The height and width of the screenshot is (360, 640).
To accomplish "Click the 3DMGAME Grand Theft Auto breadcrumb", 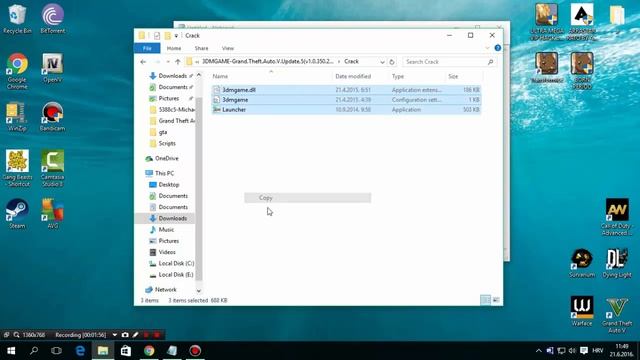I will click(x=268, y=62).
